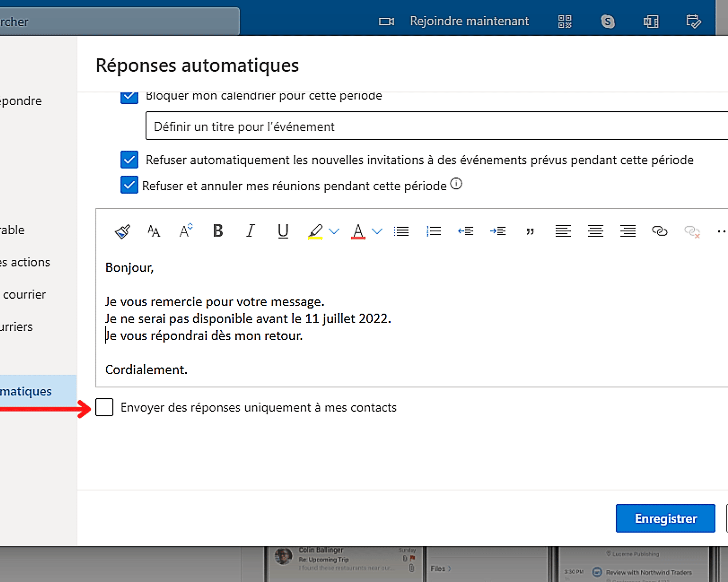Click Enregistrer to save automatic replies
This screenshot has width=728, height=582.
click(x=665, y=518)
